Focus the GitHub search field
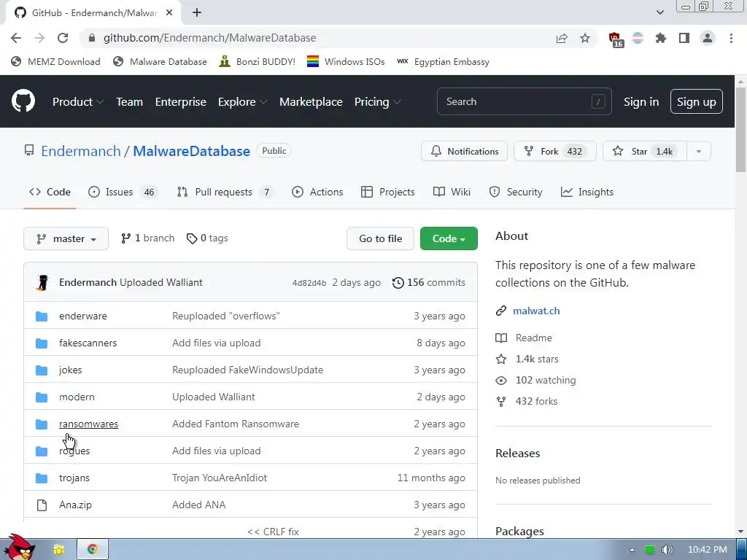 click(x=524, y=101)
